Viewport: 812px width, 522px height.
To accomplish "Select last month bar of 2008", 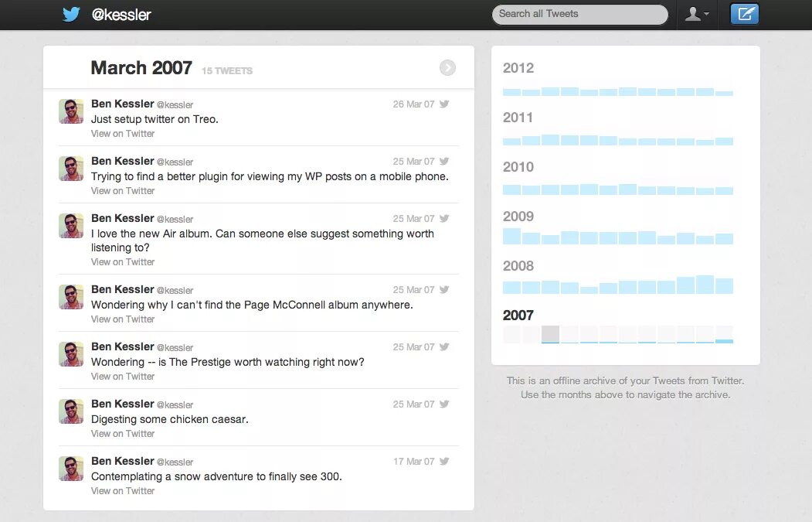I will 724,286.
